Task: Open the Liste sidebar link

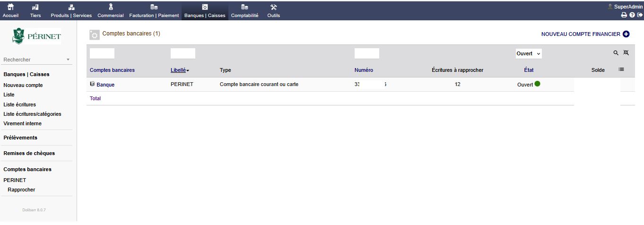Action: [x=9, y=95]
